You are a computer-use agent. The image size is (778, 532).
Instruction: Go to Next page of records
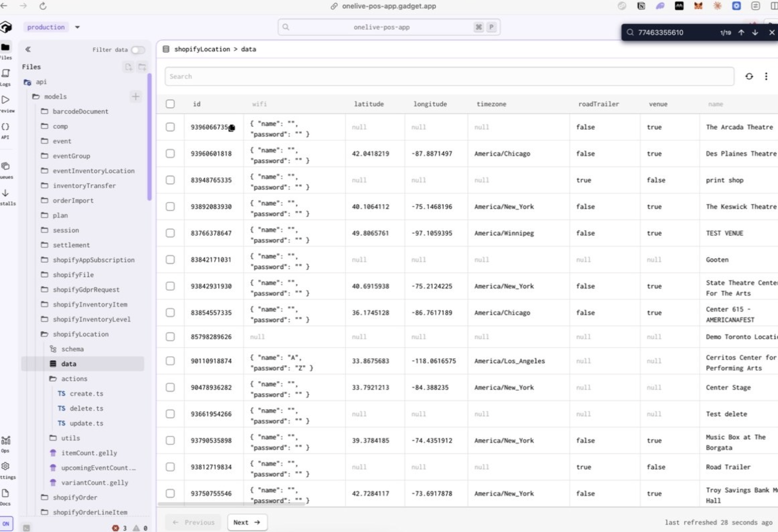click(247, 522)
